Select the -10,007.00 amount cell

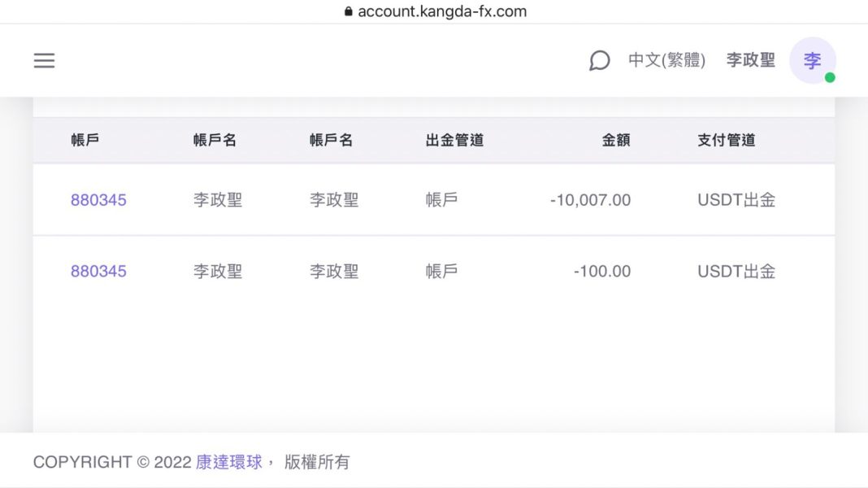[x=590, y=200]
